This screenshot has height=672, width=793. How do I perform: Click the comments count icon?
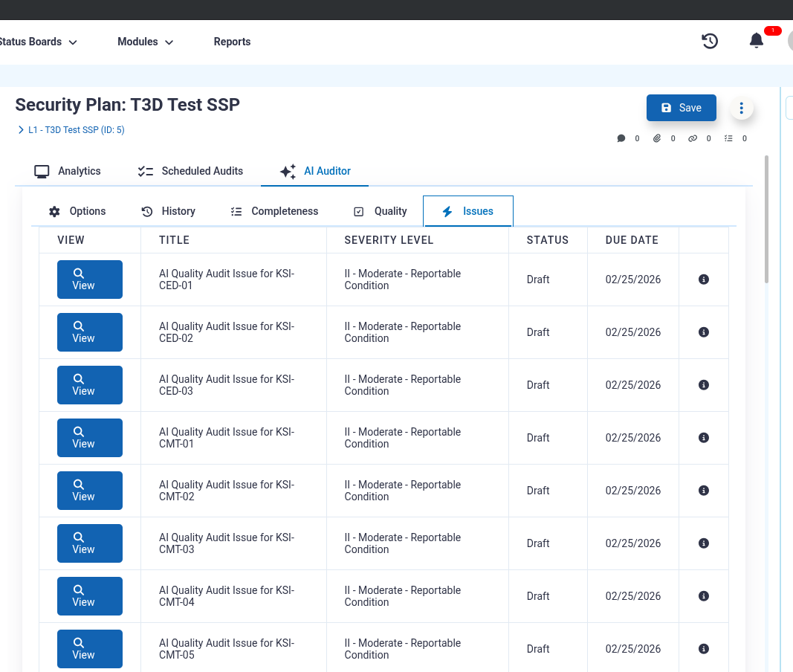pyautogui.click(x=621, y=138)
